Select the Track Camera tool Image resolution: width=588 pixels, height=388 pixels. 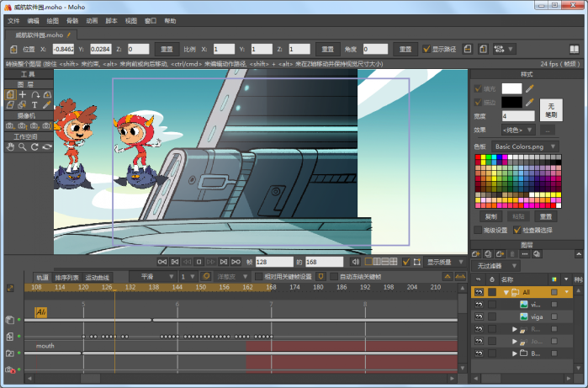click(x=10, y=126)
